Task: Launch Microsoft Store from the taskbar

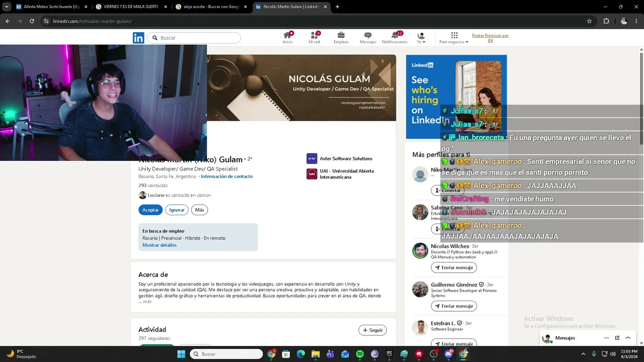Action: pos(286,354)
